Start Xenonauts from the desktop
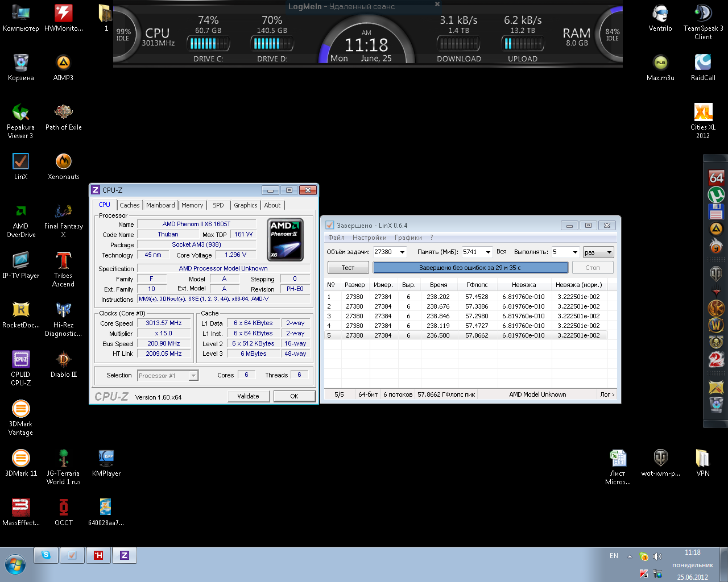Screen dimensions: 728x582 [x=63, y=166]
